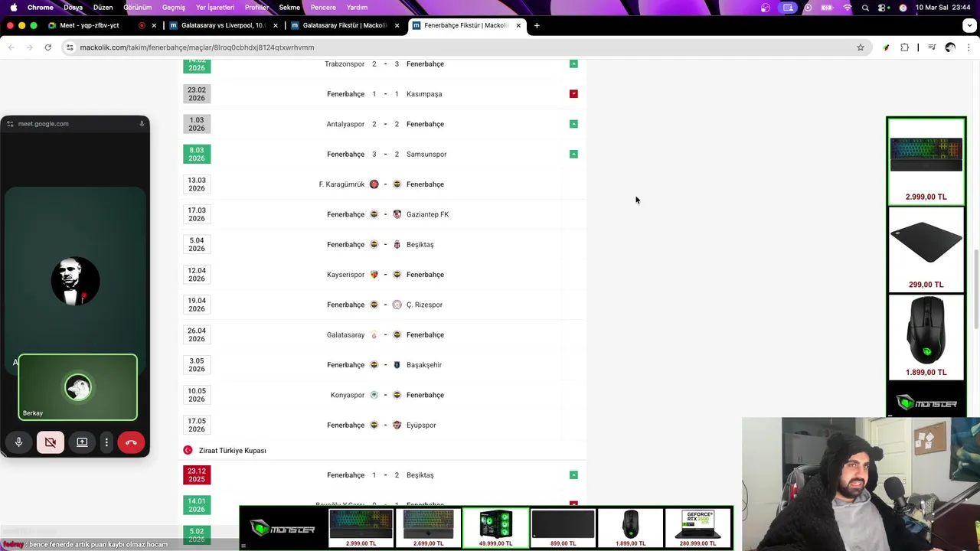Click Konyaspor crest icon
The width and height of the screenshot is (980, 551).
[x=374, y=395]
